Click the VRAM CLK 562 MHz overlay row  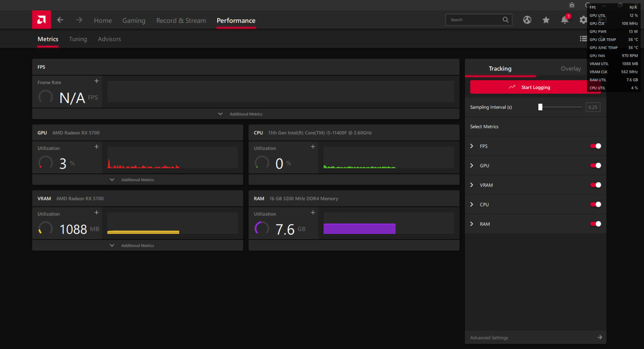point(614,72)
